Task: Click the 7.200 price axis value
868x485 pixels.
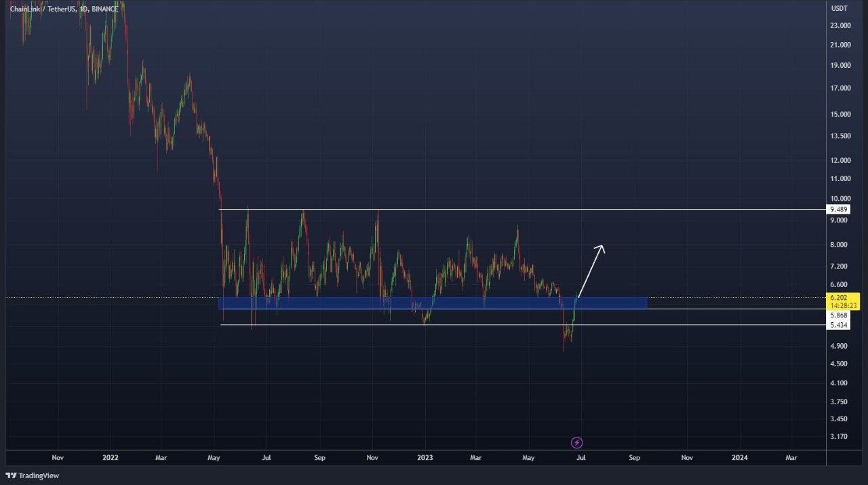Action: [x=840, y=267]
